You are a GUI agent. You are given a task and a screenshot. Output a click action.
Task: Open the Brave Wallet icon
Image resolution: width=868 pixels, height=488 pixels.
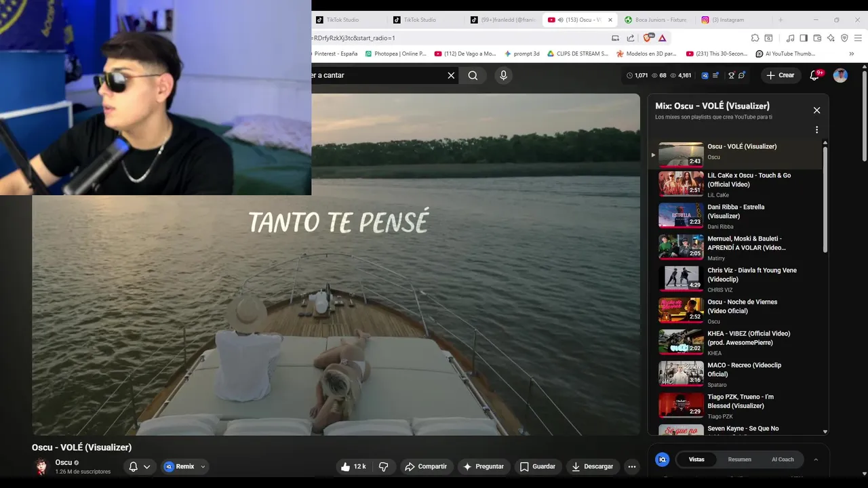coord(817,38)
